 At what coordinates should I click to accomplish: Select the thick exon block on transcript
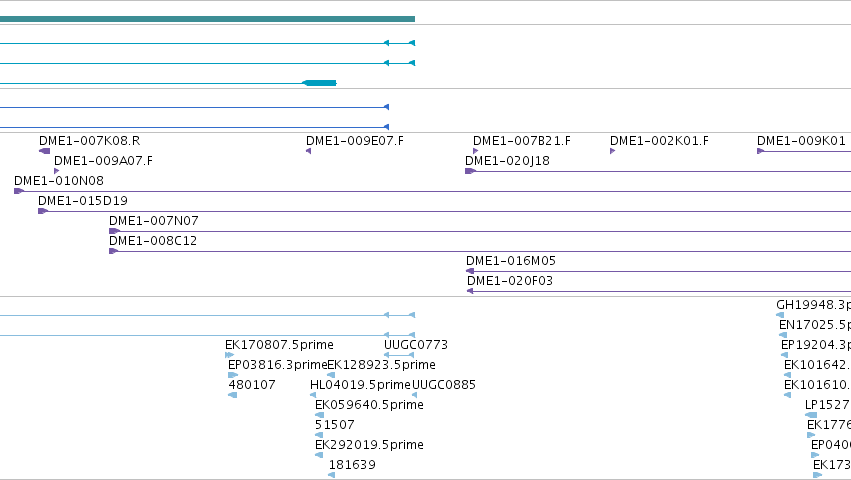pyautogui.click(x=319, y=83)
